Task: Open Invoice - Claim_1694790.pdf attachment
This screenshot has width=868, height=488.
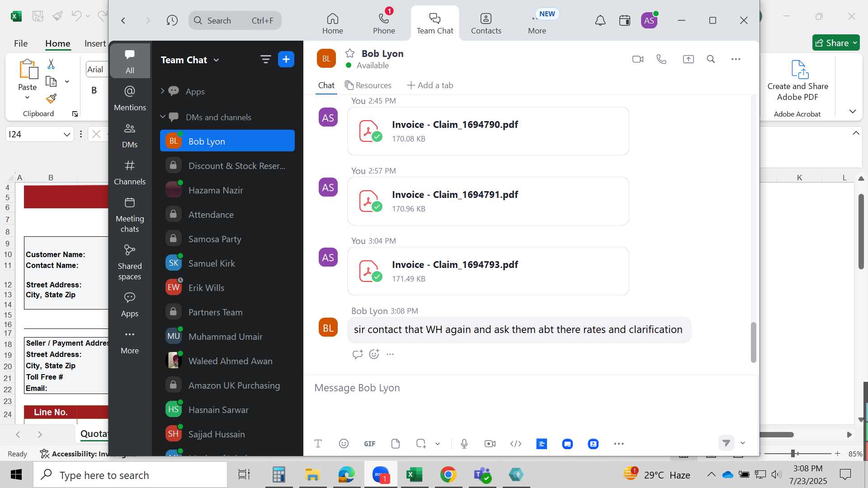Action: [488, 131]
